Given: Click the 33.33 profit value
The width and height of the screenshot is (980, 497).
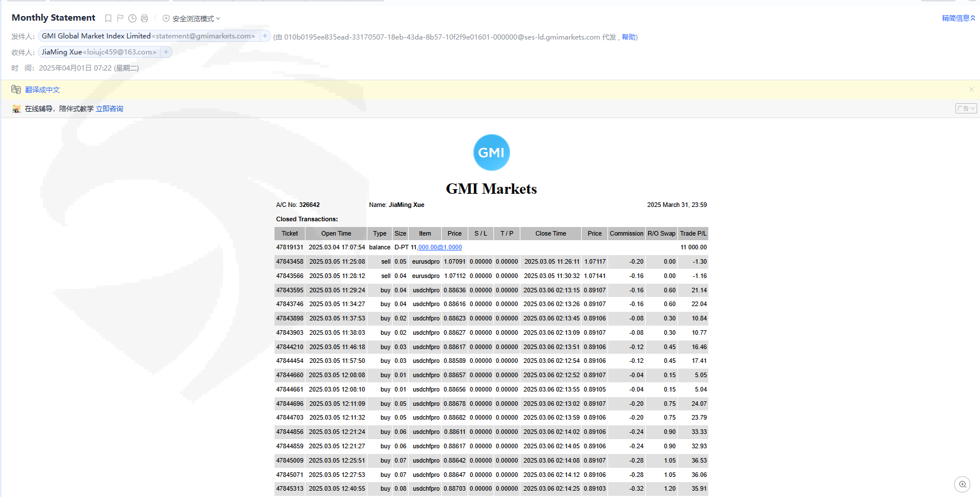Looking at the screenshot, I should click(x=699, y=432).
